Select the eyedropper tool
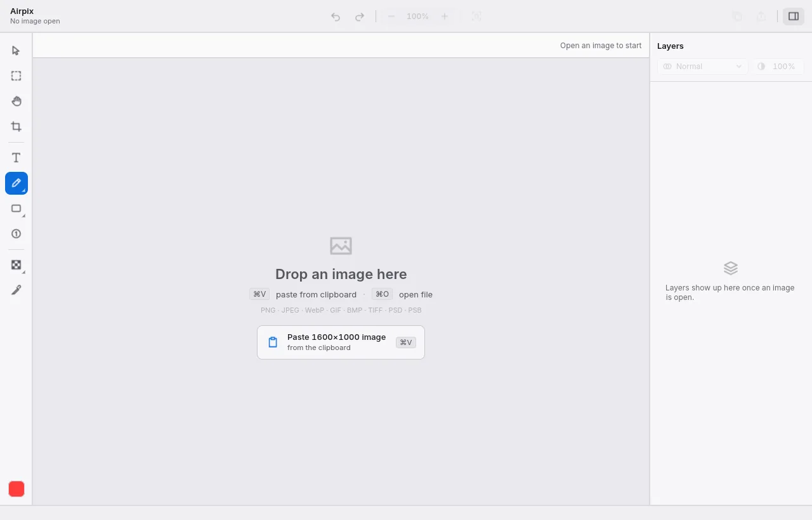 click(x=16, y=290)
